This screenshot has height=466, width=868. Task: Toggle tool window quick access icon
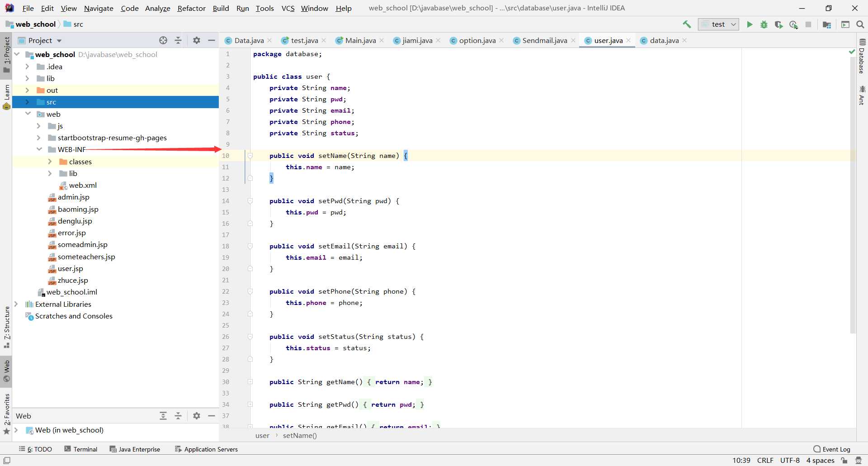tap(7, 461)
